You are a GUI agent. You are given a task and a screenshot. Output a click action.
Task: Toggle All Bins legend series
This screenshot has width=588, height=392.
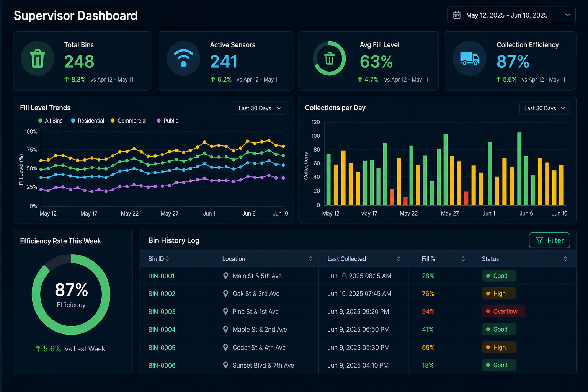click(51, 121)
